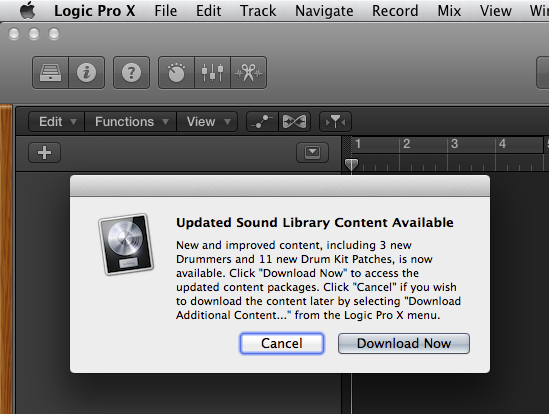Open Quick Help question mark button
The image size is (549, 414).
131,73
